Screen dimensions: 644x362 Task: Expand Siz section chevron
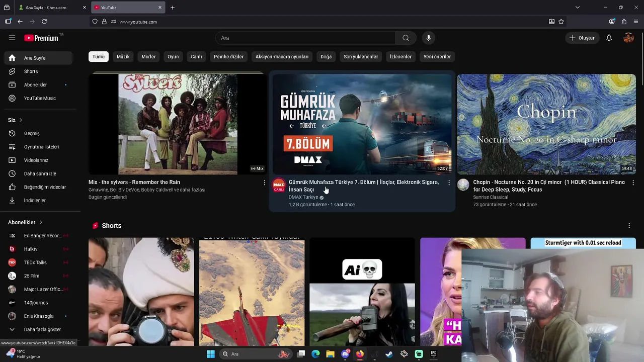coord(21,120)
